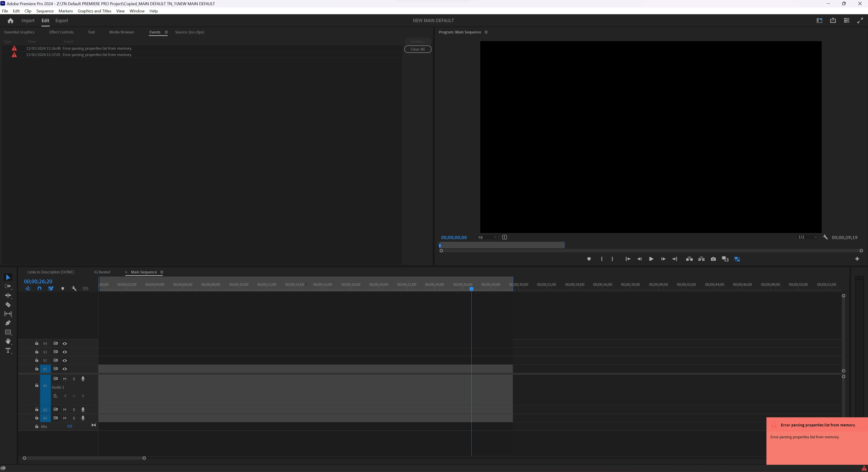
Task: Switch to the Effect Controls tab
Action: (x=61, y=32)
